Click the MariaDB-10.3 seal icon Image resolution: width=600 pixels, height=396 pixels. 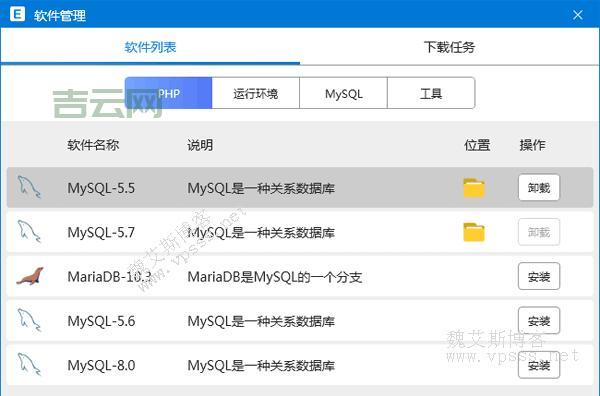click(30, 276)
